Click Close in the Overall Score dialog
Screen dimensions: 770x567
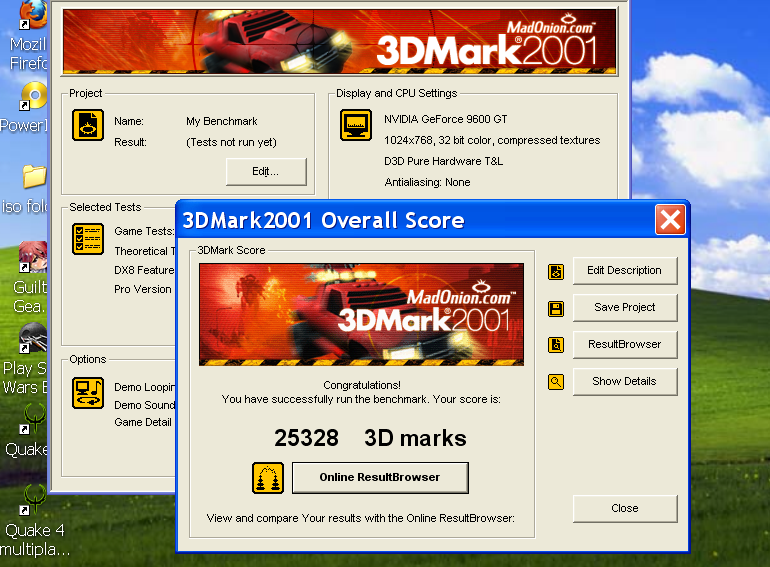click(625, 509)
